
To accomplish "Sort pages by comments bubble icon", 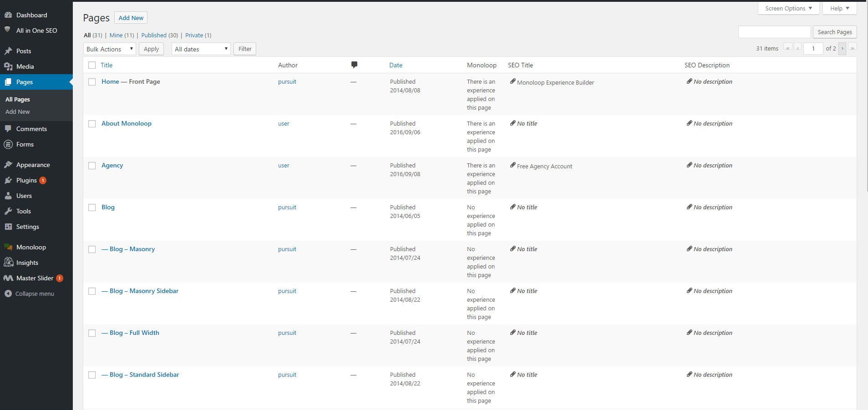I will pyautogui.click(x=354, y=65).
